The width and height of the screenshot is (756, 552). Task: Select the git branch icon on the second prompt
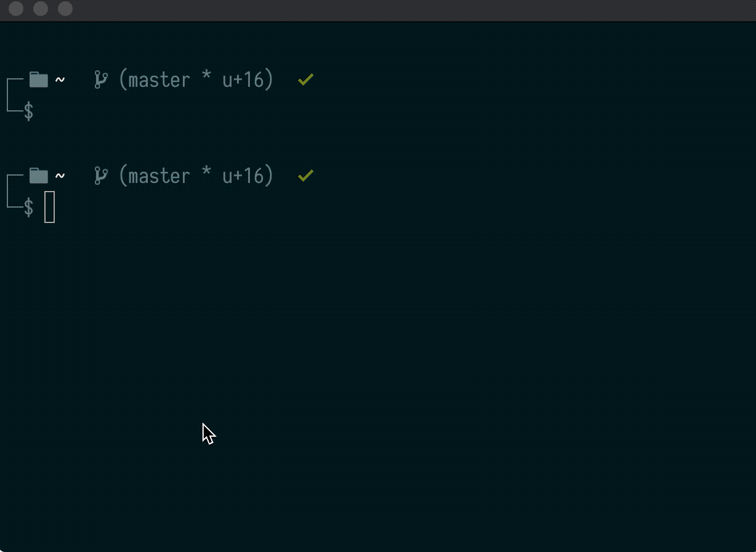(x=100, y=176)
